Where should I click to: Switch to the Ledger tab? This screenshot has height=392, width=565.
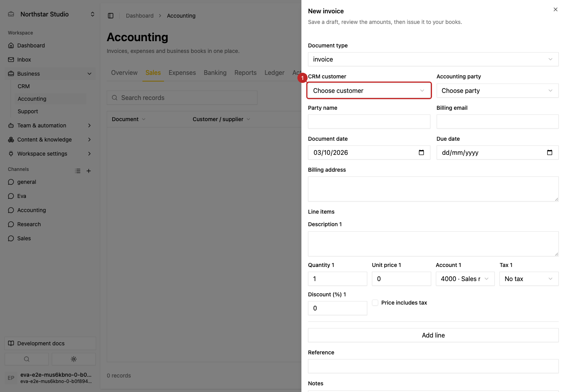(x=274, y=73)
